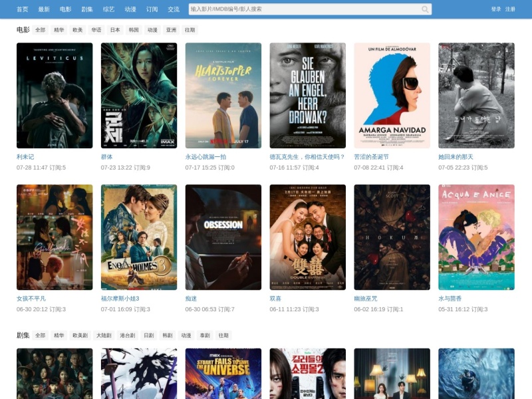Filter series by 港台剧
The height and width of the screenshot is (399, 532).
point(128,335)
